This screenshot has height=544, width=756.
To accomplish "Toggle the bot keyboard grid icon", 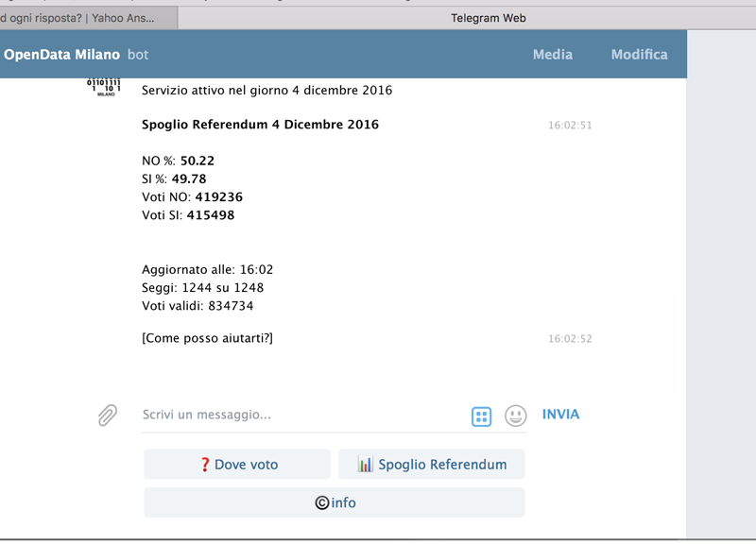I will [481, 416].
